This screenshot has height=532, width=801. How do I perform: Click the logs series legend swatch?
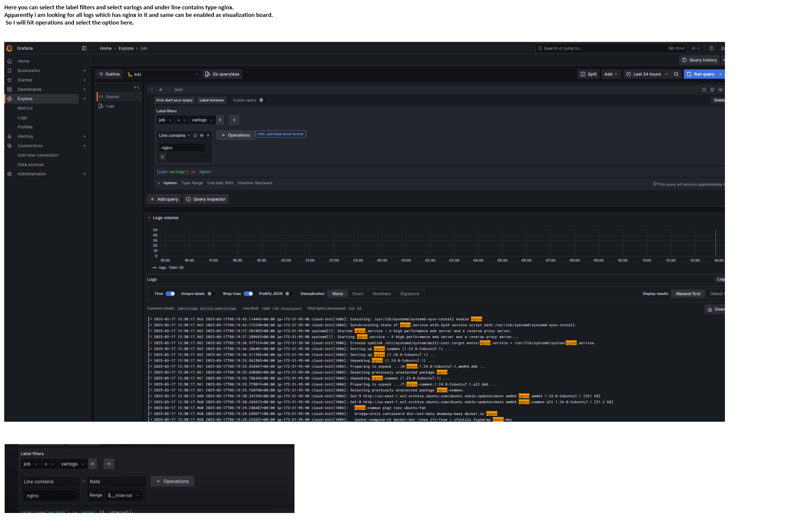point(155,268)
